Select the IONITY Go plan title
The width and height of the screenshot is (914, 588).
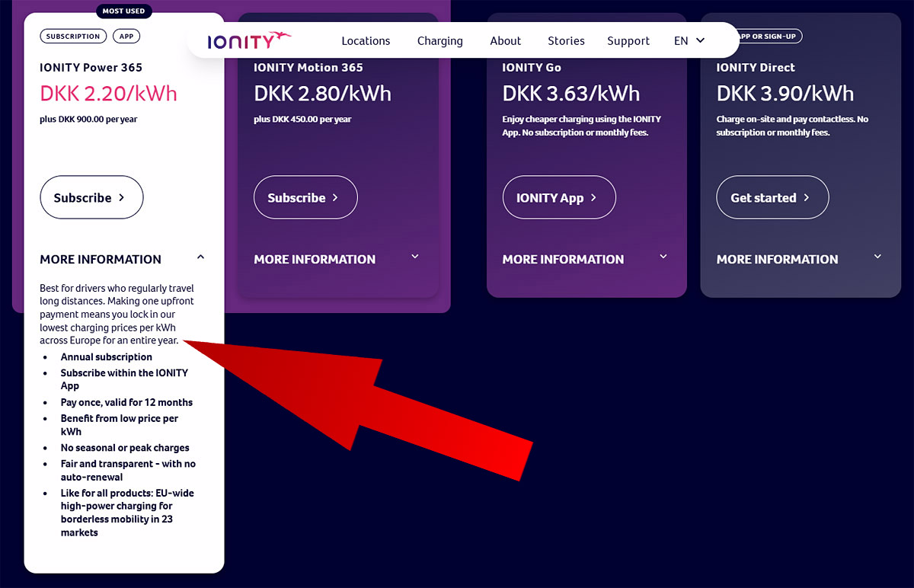pos(532,68)
